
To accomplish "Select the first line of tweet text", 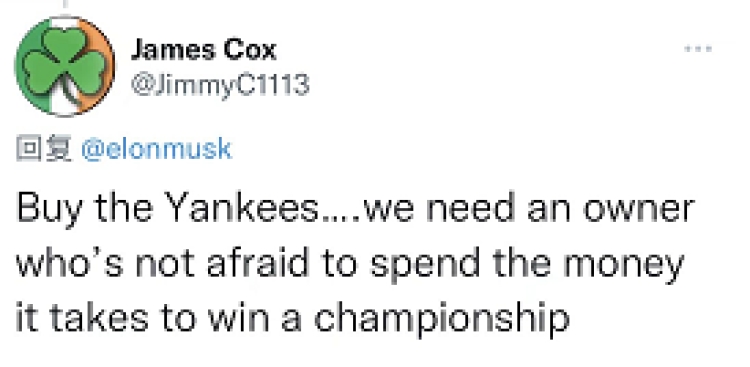I will click(355, 210).
